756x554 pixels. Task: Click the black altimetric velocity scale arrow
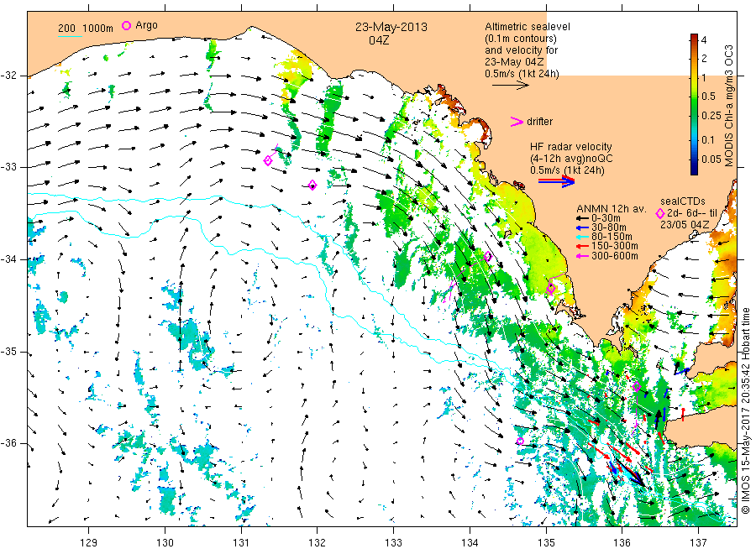(x=511, y=86)
